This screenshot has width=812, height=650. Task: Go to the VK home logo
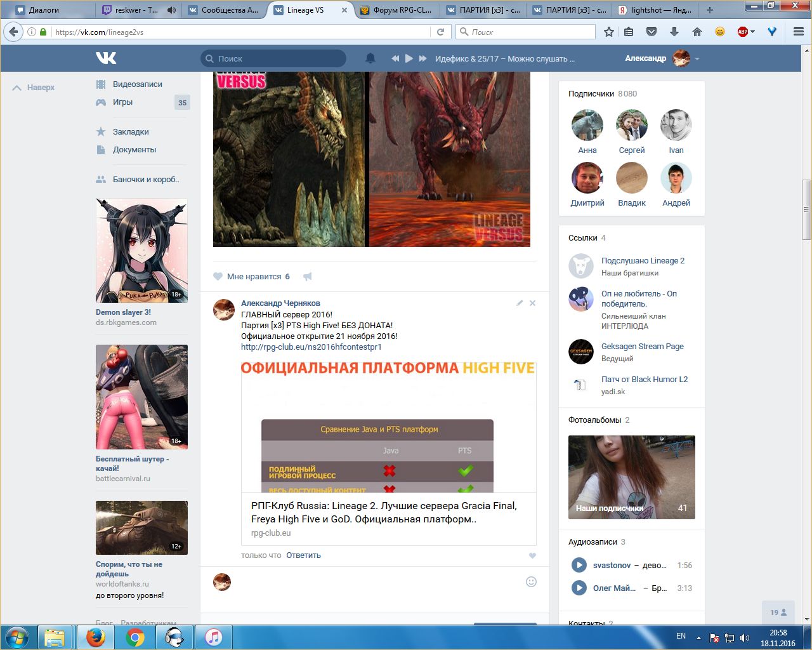pyautogui.click(x=106, y=58)
